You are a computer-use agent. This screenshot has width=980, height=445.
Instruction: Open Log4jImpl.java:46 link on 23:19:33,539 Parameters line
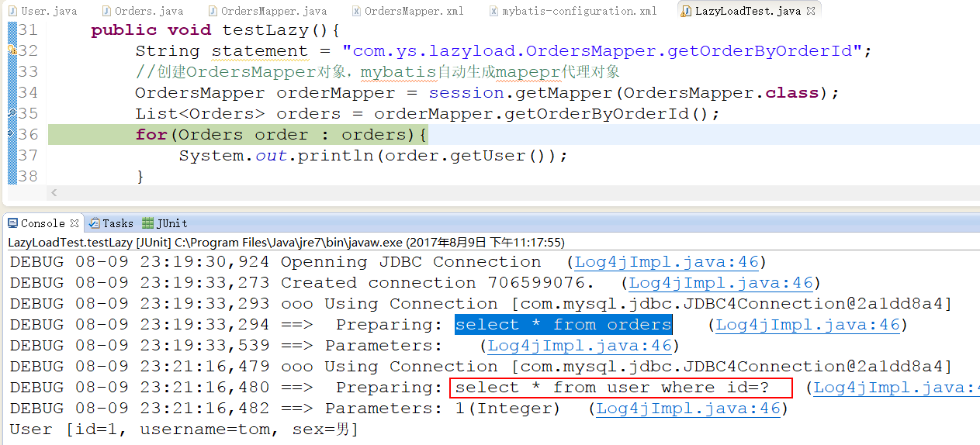(580, 346)
